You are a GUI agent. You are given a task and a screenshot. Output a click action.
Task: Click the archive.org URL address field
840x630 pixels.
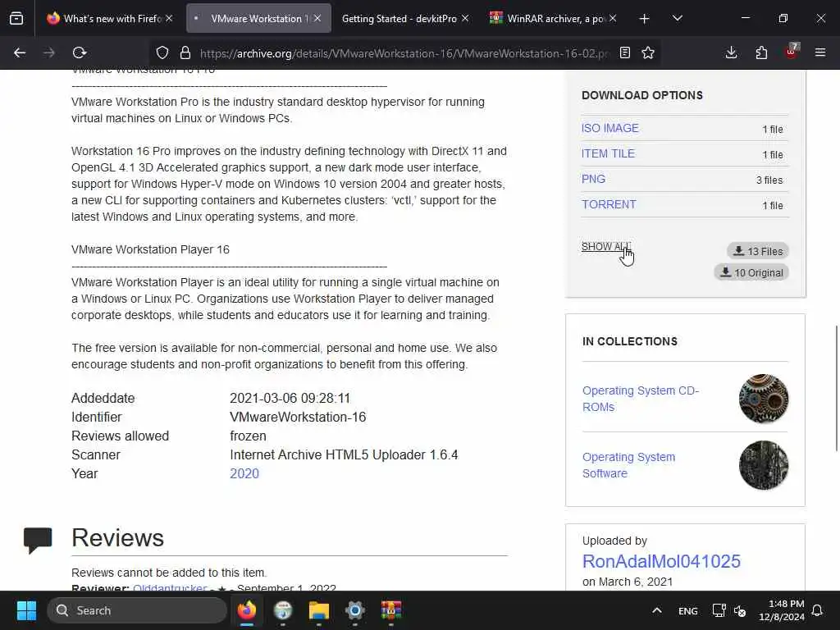click(404, 53)
